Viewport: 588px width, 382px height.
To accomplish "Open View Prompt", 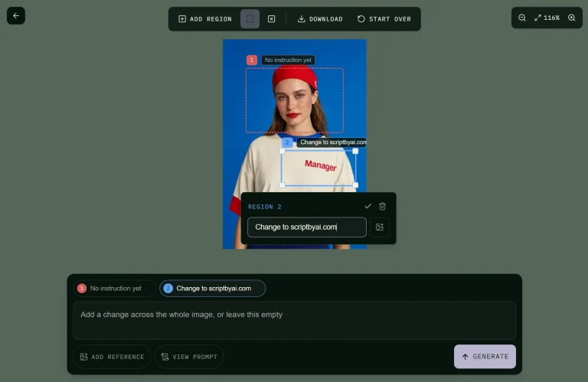I will [x=189, y=357].
